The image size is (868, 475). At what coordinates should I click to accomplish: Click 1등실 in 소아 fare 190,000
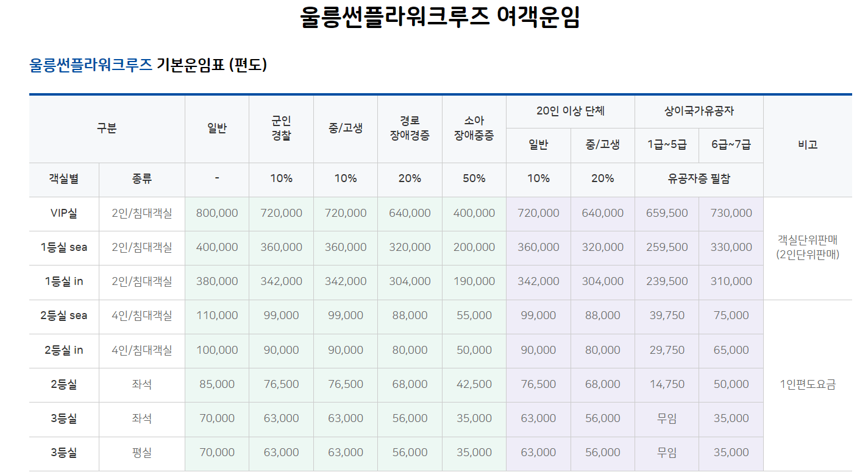(x=474, y=281)
